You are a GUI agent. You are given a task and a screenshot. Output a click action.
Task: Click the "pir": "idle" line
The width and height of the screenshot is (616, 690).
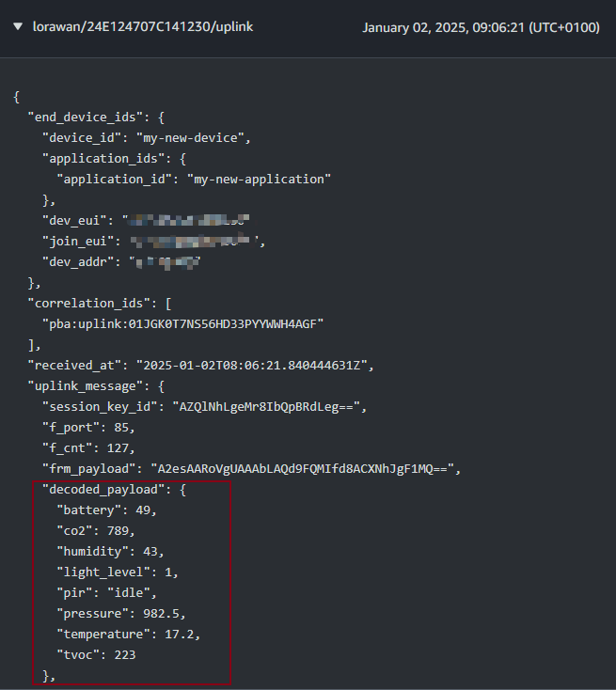[106, 593]
